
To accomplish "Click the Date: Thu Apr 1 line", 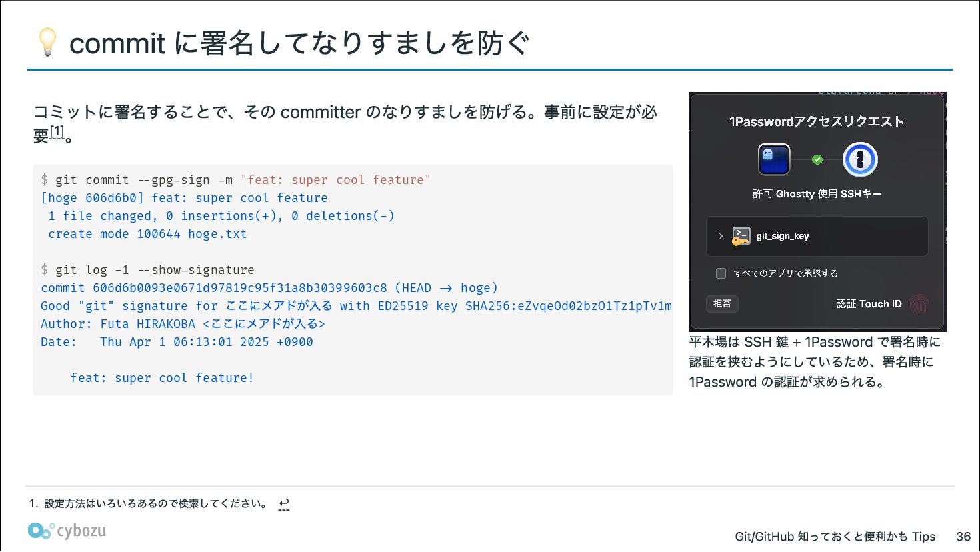I will [x=177, y=342].
